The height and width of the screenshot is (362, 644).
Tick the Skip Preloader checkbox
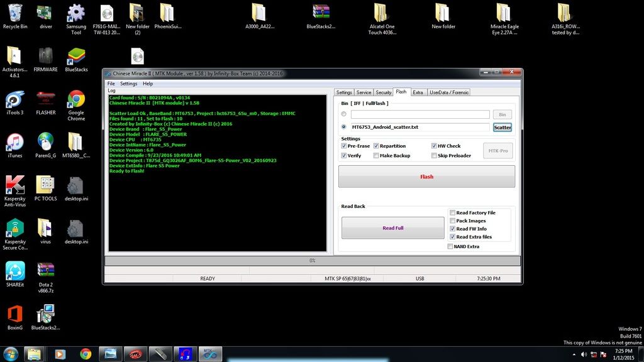(434, 155)
